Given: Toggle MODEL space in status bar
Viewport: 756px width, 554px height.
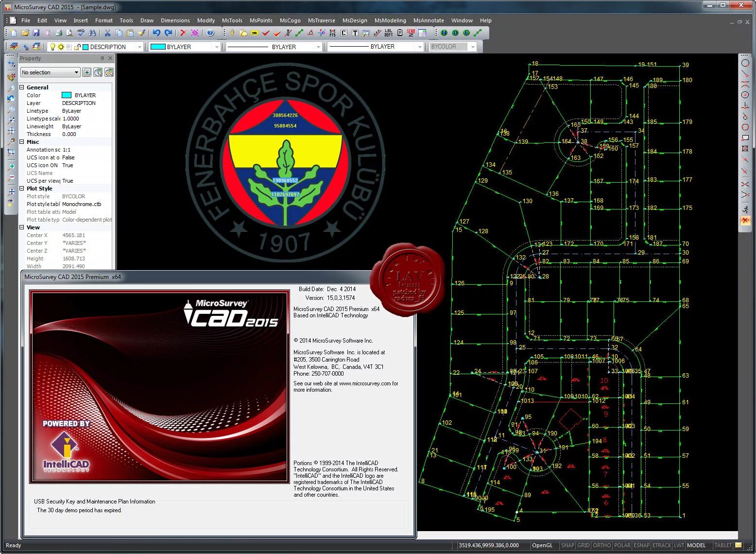Looking at the screenshot, I should [696, 545].
